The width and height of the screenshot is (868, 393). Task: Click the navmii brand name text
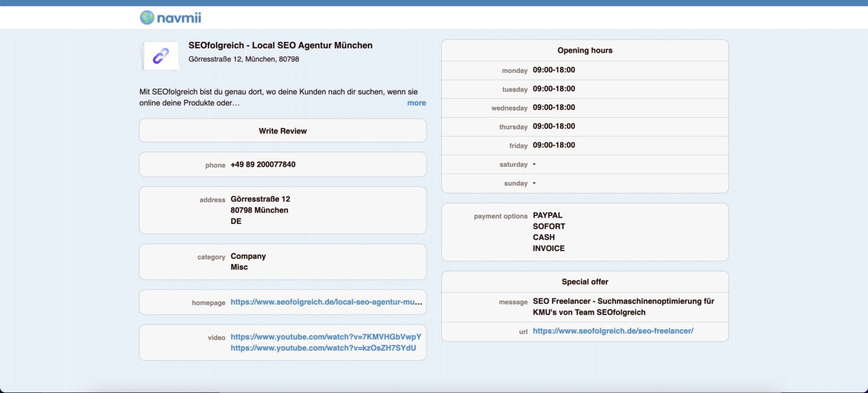179,18
